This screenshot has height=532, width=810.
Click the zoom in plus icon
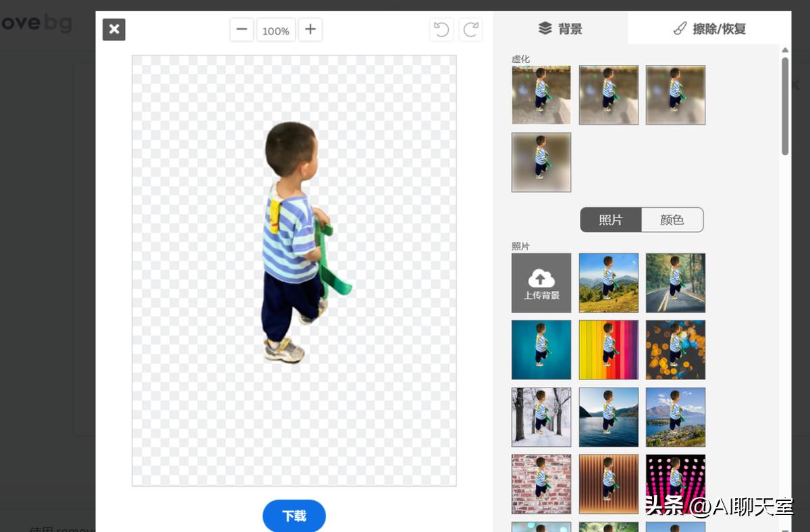tap(310, 29)
